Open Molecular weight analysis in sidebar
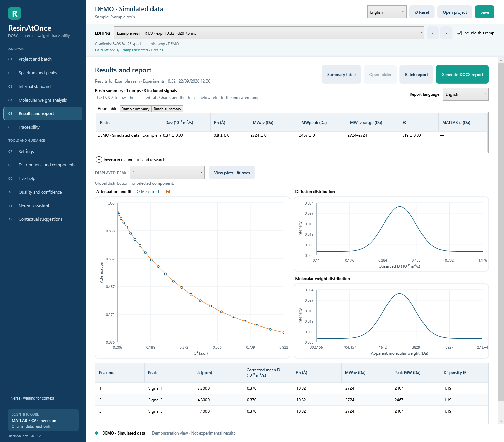 (43, 100)
